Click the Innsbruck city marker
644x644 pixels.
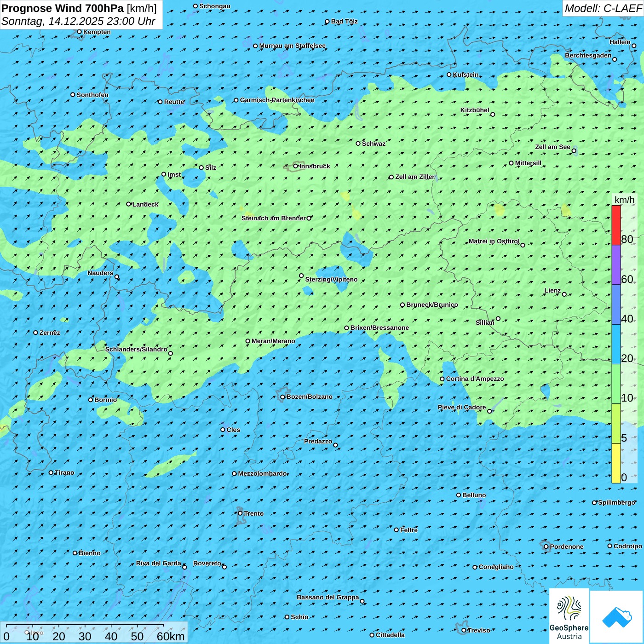[x=296, y=166]
